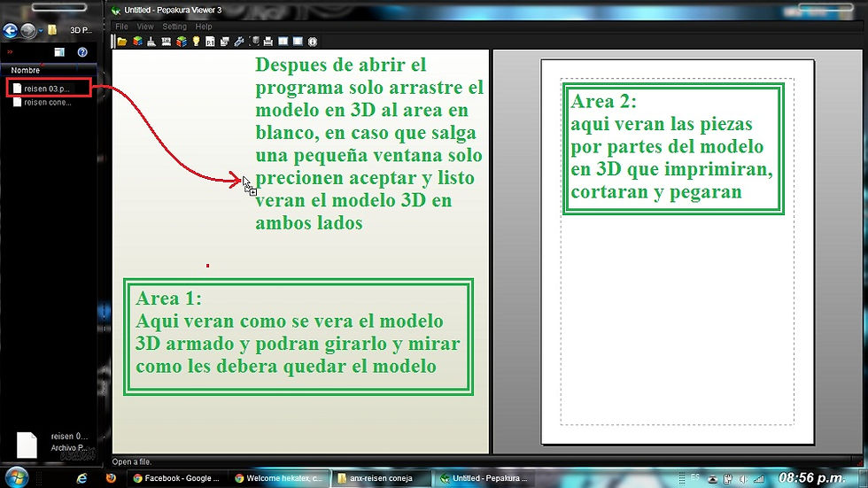Image resolution: width=868 pixels, height=488 pixels.
Task: Click file thumbnail in Explorer details pane
Action: (x=26, y=445)
